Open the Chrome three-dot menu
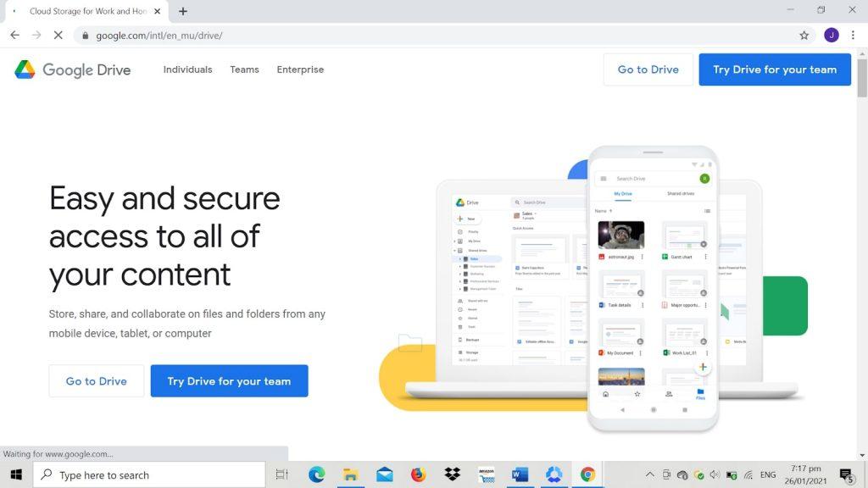Screen dimensions: 868x488 [853, 36]
